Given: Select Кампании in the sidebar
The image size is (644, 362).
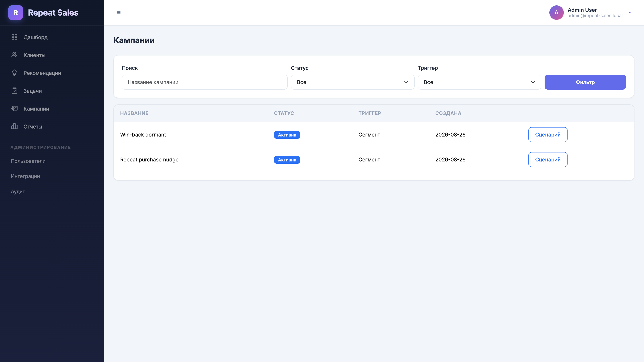Looking at the screenshot, I should [x=36, y=109].
